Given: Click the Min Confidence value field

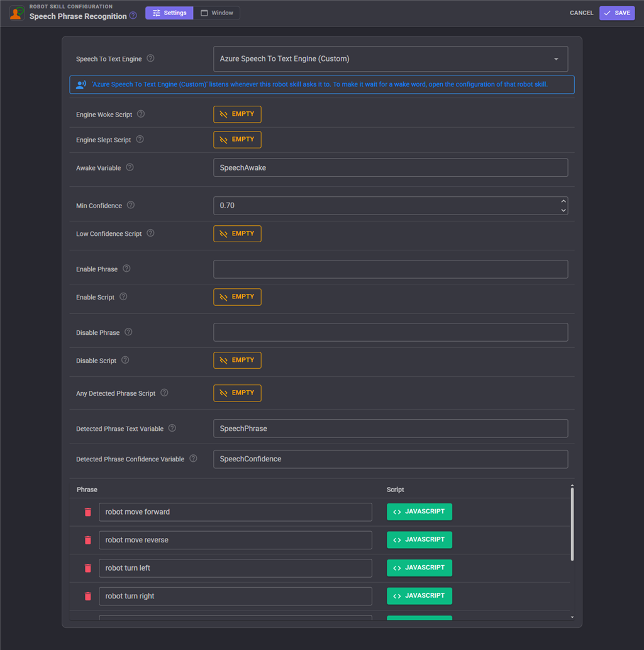Looking at the screenshot, I should 391,206.
